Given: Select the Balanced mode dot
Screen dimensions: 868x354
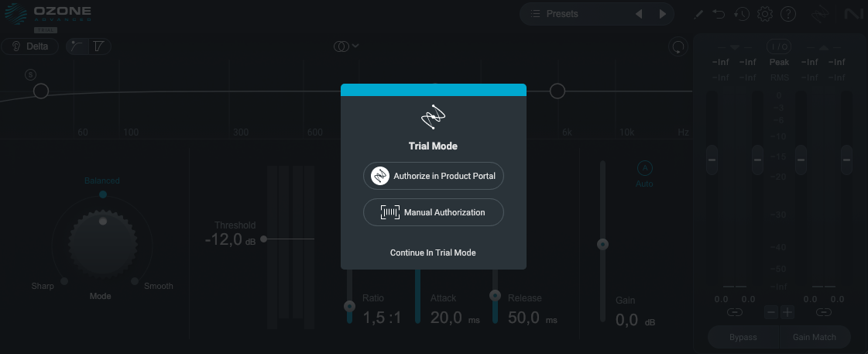Looking at the screenshot, I should (x=103, y=194).
